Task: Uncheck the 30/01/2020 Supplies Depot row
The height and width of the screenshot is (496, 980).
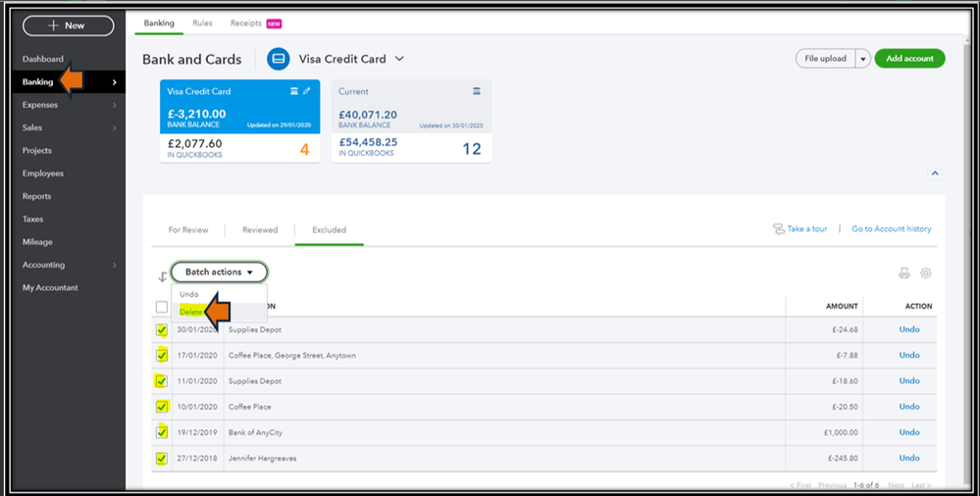Action: click(161, 329)
